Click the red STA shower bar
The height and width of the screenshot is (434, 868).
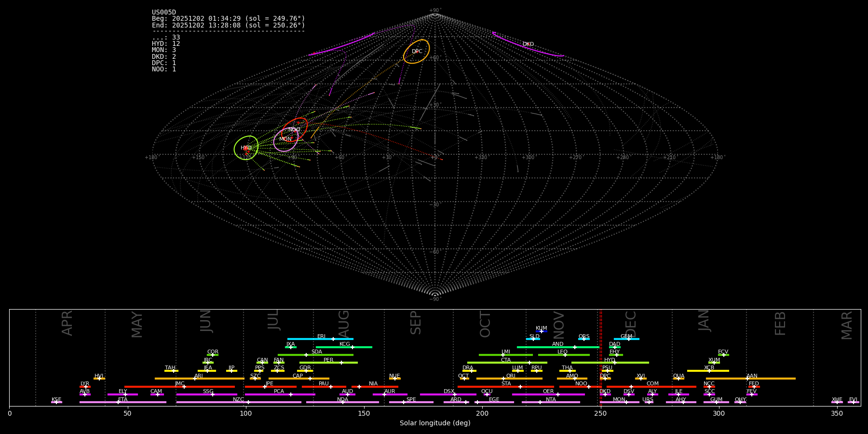click(x=505, y=387)
